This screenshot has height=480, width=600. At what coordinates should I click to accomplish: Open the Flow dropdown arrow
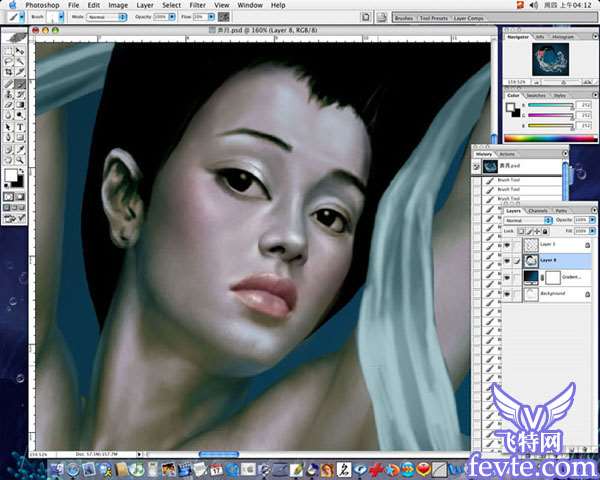[x=211, y=17]
